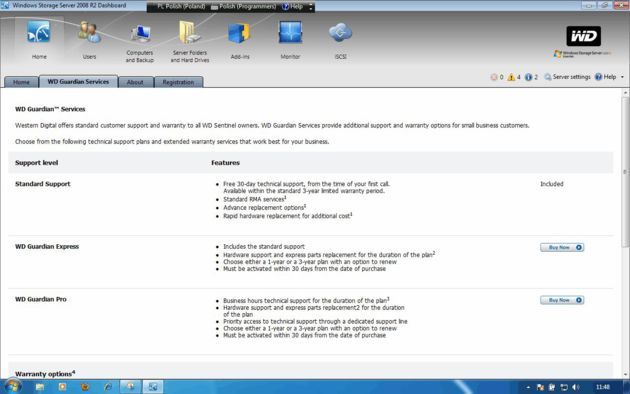This screenshot has width=630, height=394.
Task: Click the 'Standard Support' row heading
Action: [43, 184]
